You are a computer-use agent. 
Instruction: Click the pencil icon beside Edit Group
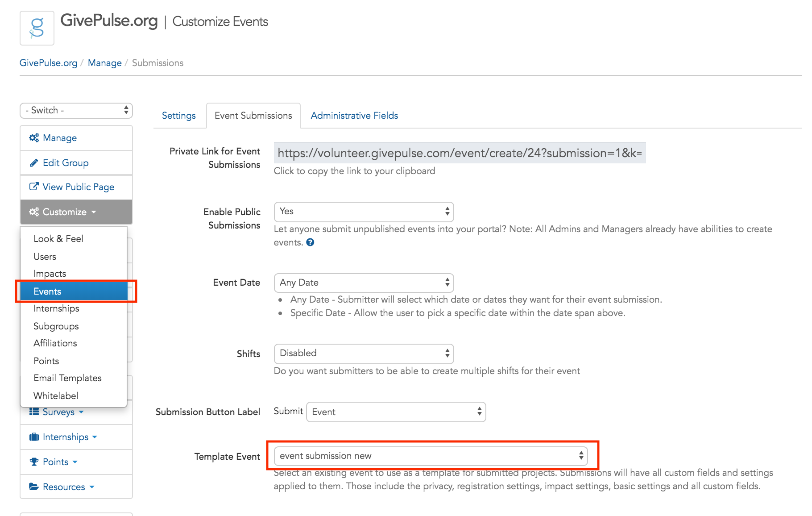click(34, 163)
